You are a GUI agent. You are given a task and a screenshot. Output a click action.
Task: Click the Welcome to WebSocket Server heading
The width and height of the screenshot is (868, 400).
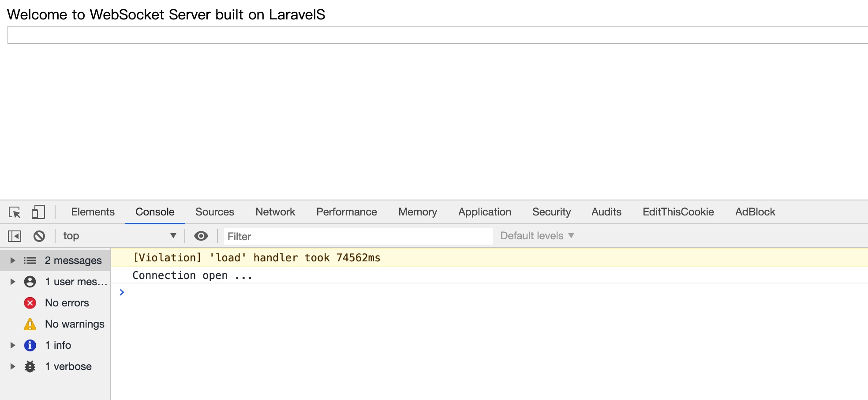click(166, 15)
